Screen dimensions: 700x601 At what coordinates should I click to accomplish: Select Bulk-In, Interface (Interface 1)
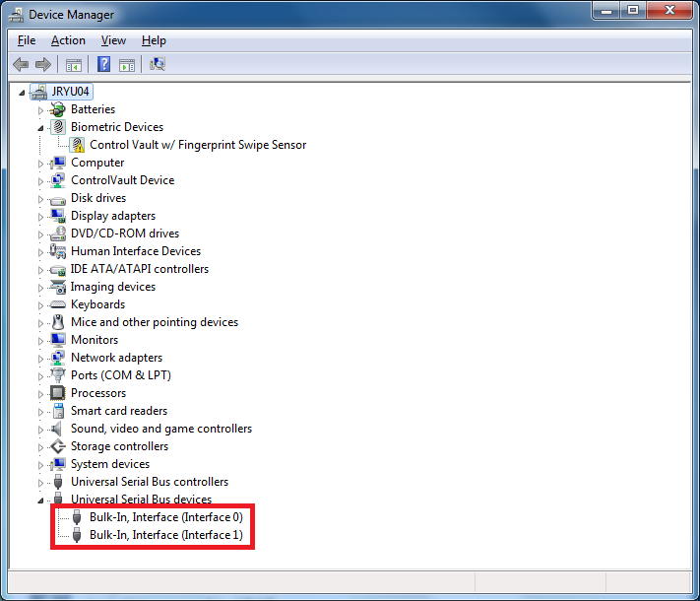click(166, 535)
